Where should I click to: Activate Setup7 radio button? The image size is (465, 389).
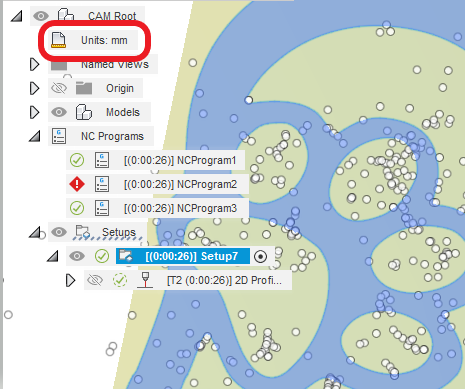(x=260, y=257)
